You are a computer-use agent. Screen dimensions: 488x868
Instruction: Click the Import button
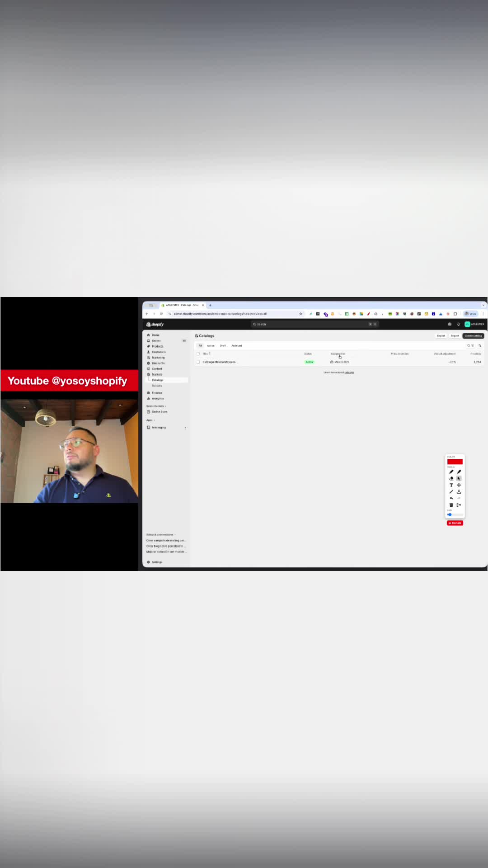(x=455, y=336)
